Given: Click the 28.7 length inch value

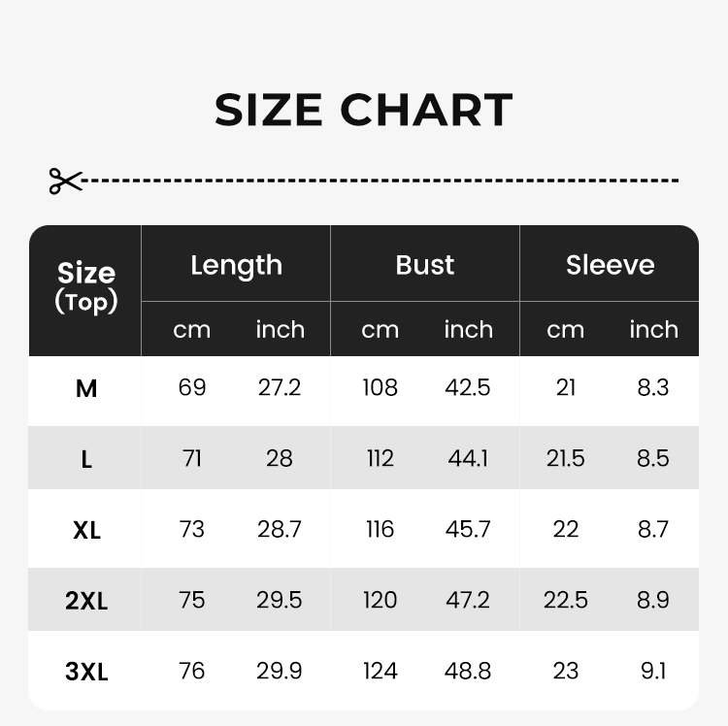Looking at the screenshot, I should coord(279,529).
